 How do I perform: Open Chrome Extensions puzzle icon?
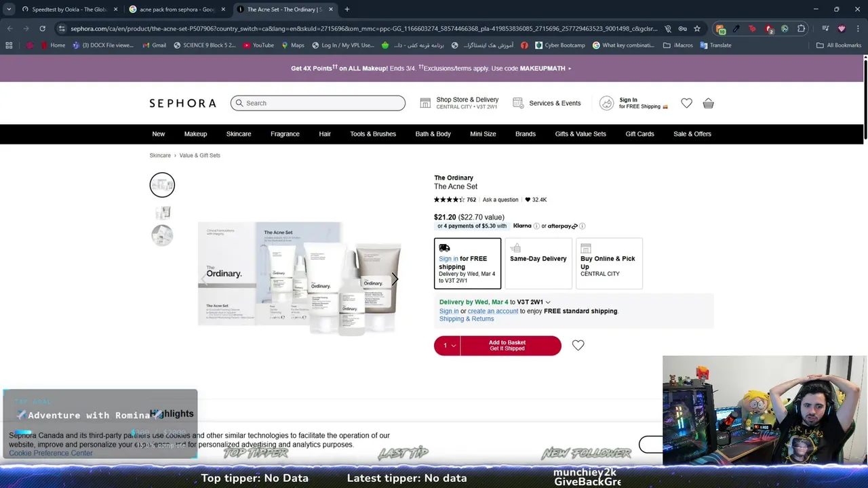pyautogui.click(x=801, y=28)
